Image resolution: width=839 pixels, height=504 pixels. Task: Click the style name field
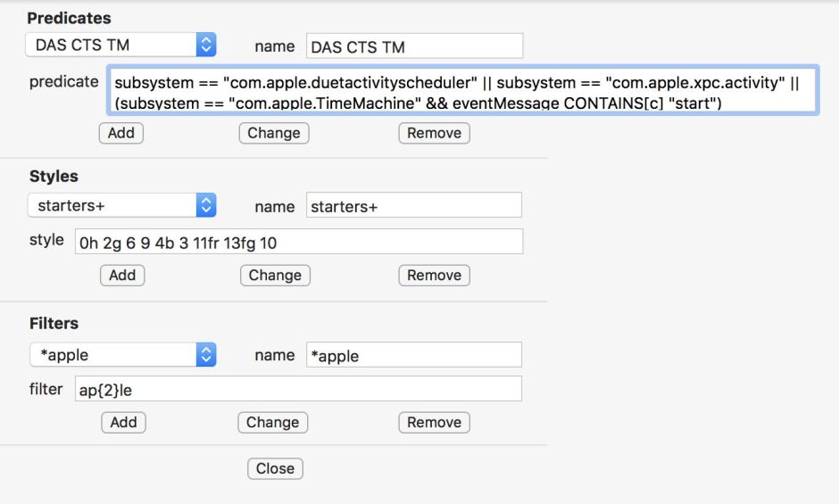tap(414, 206)
